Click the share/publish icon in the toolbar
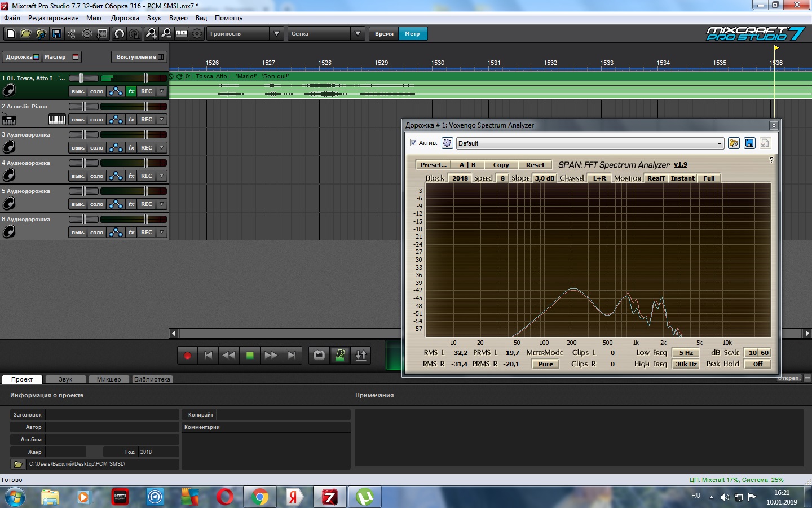 pos(72,34)
